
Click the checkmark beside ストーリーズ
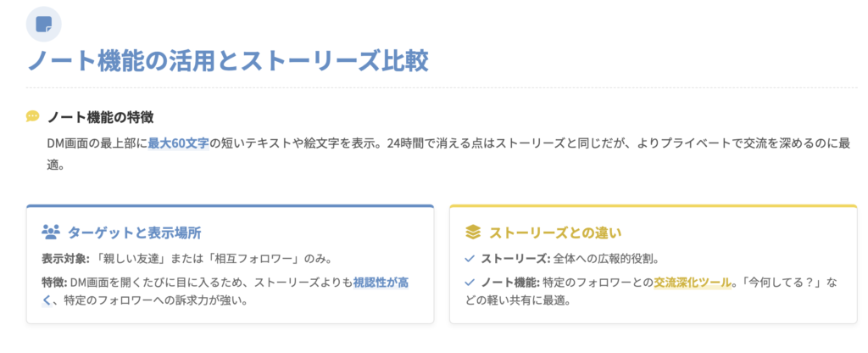pos(470,259)
